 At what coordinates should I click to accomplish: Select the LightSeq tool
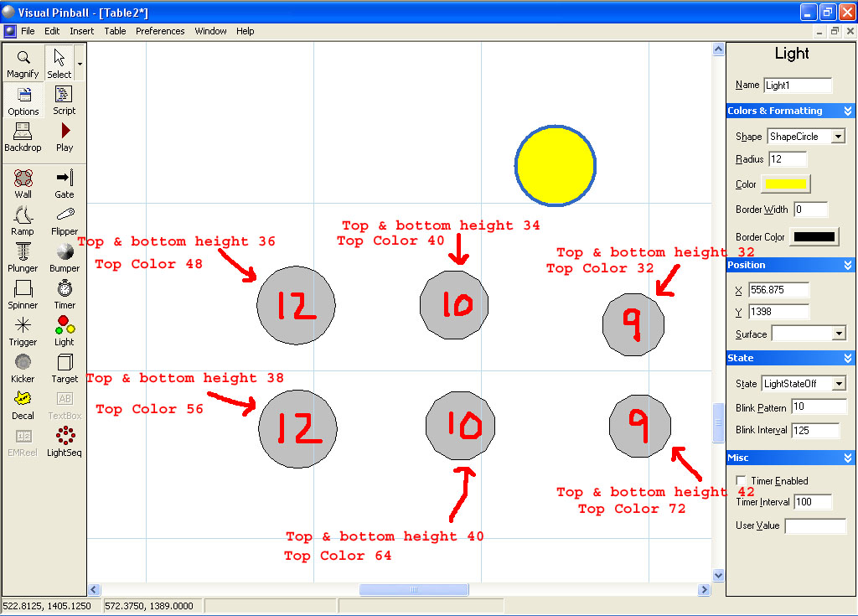coord(65,442)
